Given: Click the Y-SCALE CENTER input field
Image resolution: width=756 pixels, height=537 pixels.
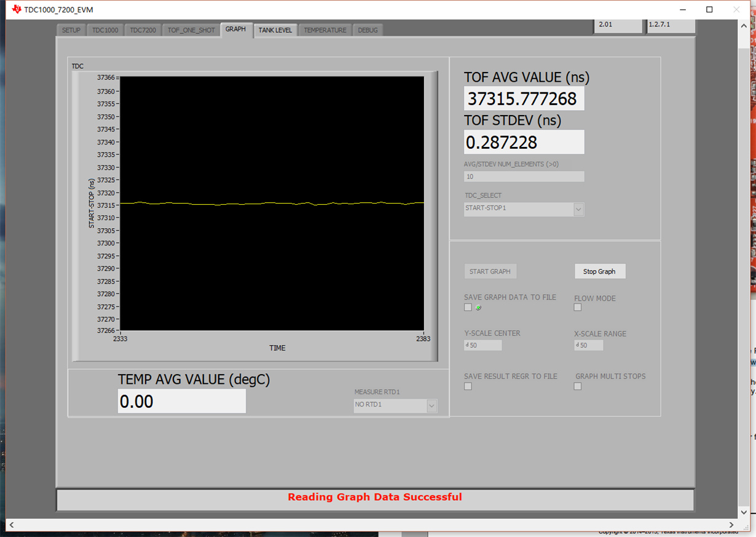Looking at the screenshot, I should [483, 345].
